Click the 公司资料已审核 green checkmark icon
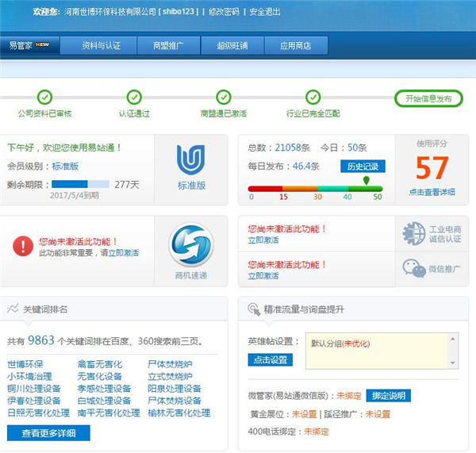 (44, 98)
